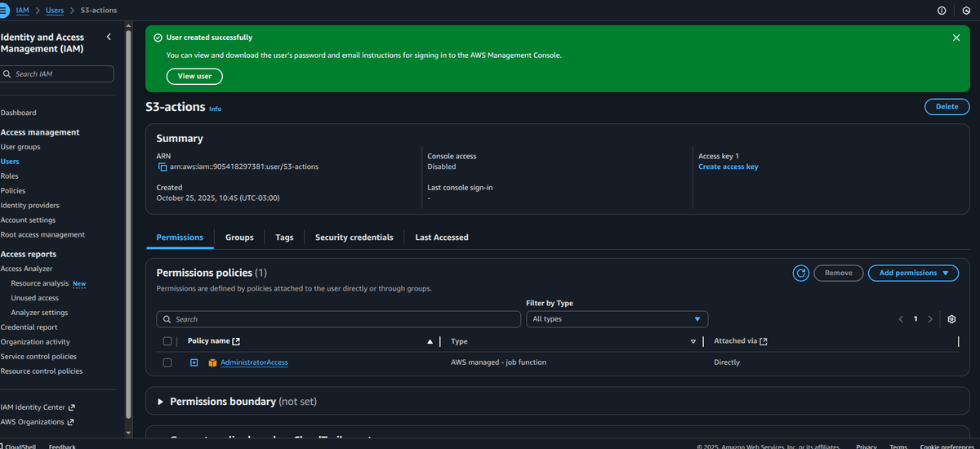
Task: Switch to the Security credentials tab
Action: (x=354, y=238)
